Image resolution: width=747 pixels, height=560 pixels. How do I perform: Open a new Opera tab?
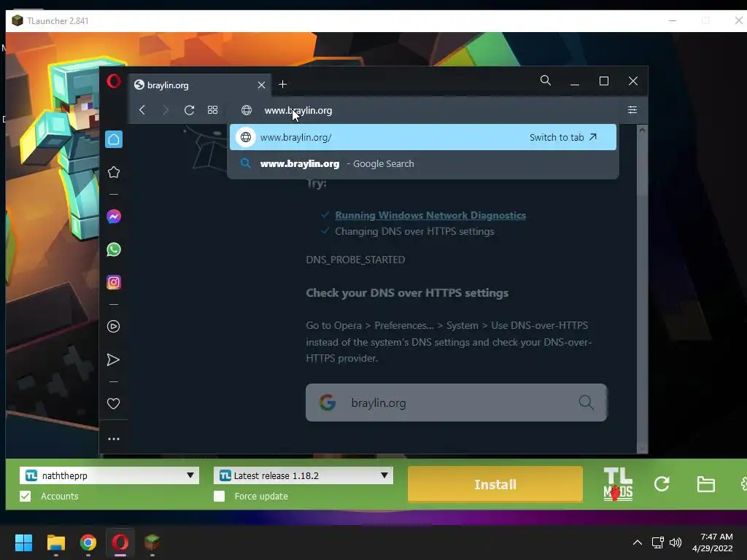tap(282, 85)
